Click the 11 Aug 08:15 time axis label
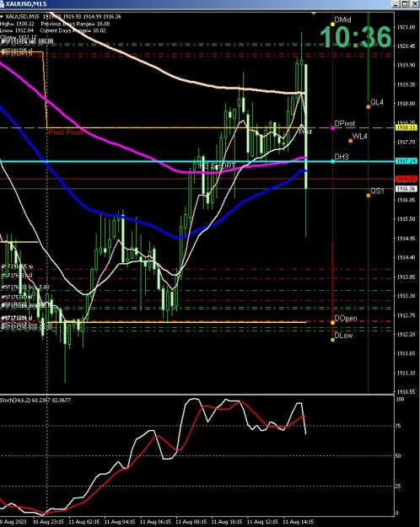This screenshot has height=527, width=420. [x=191, y=522]
